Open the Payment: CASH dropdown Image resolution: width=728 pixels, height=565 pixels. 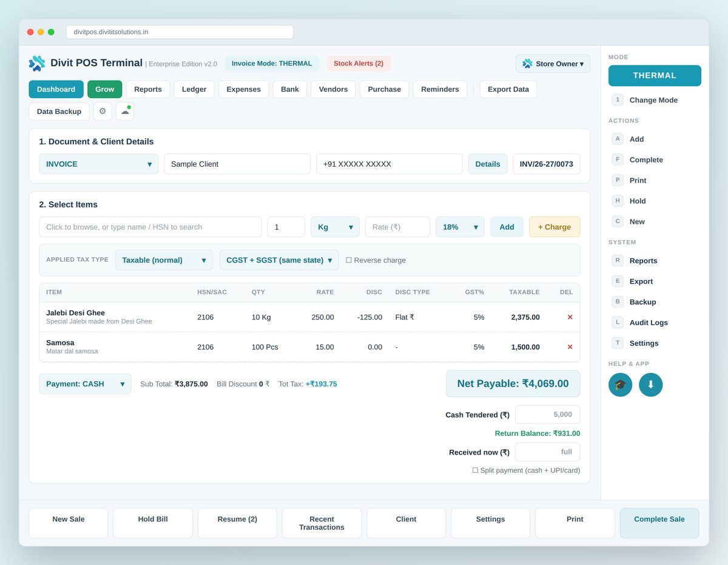[x=85, y=384]
